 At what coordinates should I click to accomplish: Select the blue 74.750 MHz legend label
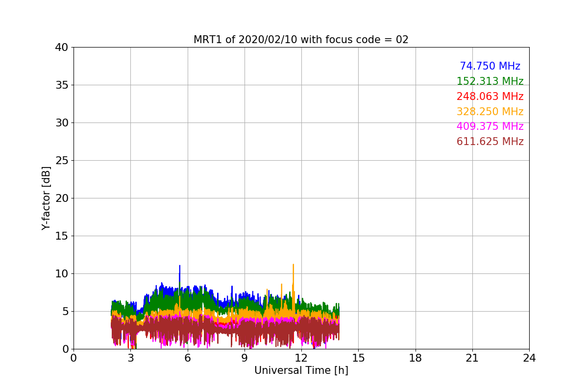pyautogui.click(x=490, y=66)
